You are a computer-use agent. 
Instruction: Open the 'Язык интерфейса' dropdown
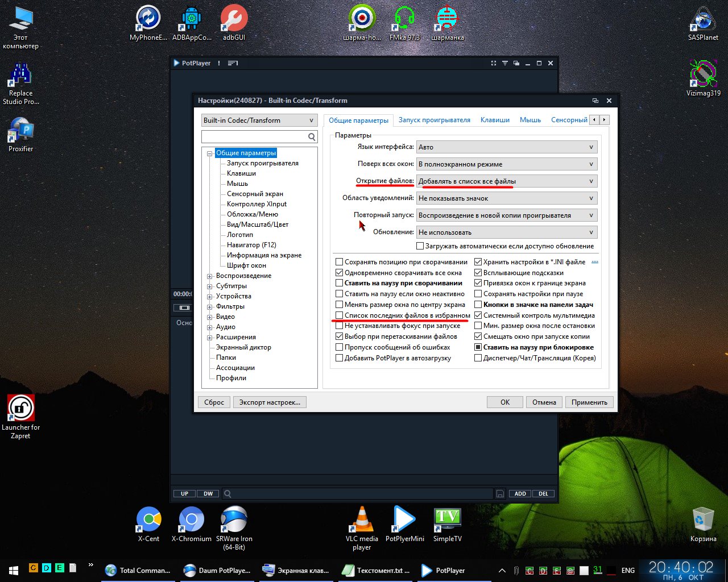[506, 147]
